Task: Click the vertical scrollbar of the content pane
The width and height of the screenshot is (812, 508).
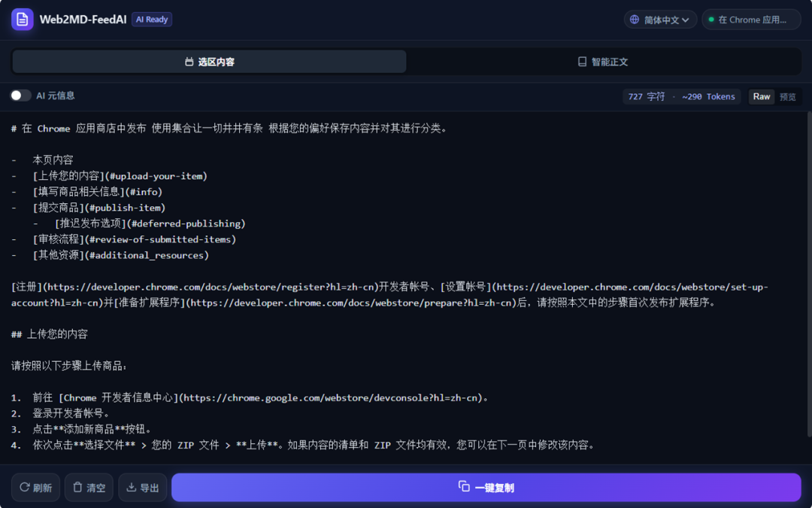Action: pyautogui.click(x=808, y=273)
